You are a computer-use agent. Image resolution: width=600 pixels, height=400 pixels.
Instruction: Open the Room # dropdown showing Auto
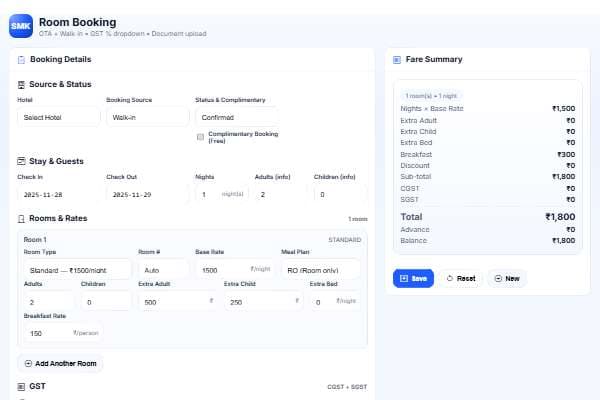(163, 270)
